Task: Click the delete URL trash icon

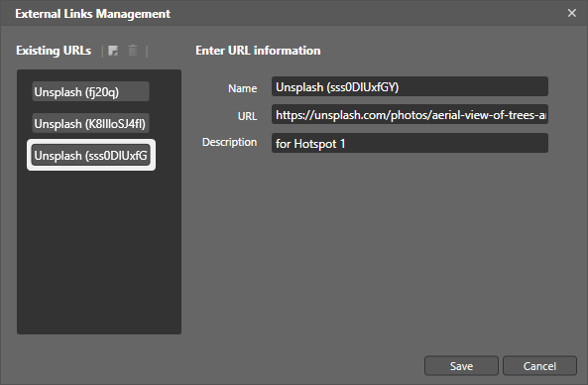Action: 133,51
